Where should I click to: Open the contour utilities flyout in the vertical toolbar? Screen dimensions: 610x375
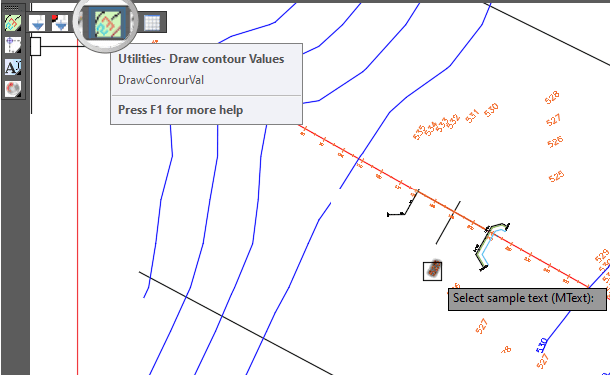click(13, 23)
